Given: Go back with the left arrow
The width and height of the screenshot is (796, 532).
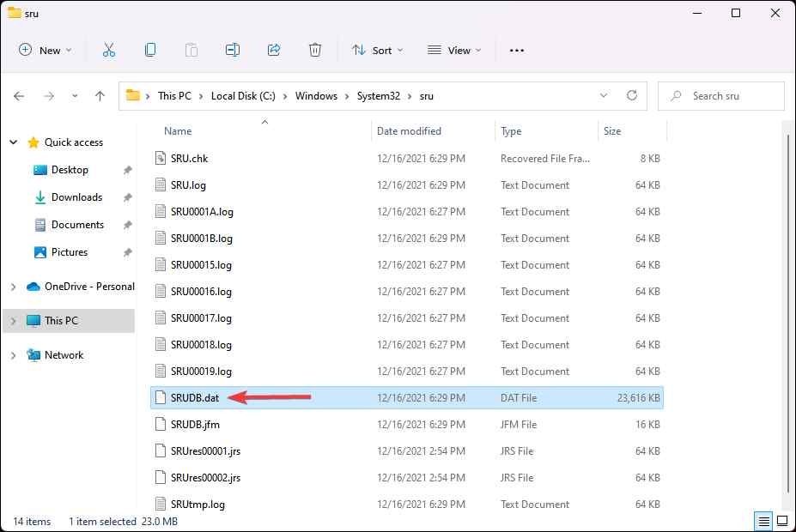Looking at the screenshot, I should [x=19, y=96].
